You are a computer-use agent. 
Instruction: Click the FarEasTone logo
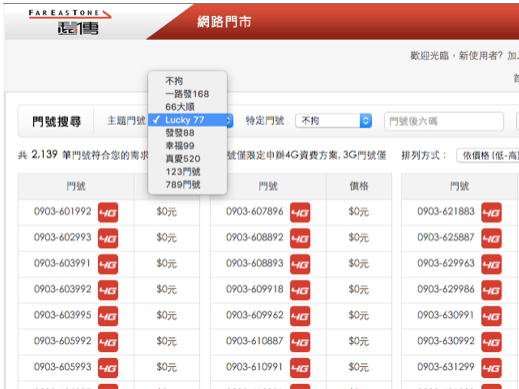(70, 22)
